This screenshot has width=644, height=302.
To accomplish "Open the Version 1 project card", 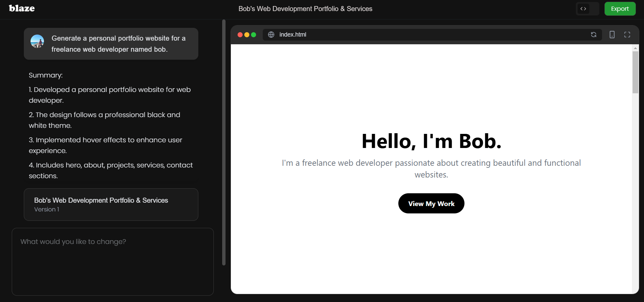I will [111, 204].
